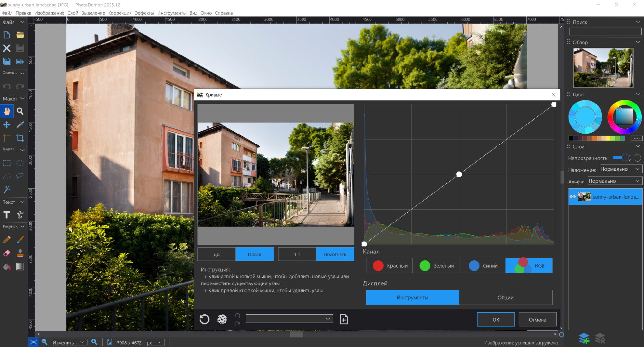Click the Непрозрачность opacity slider

pos(621,158)
